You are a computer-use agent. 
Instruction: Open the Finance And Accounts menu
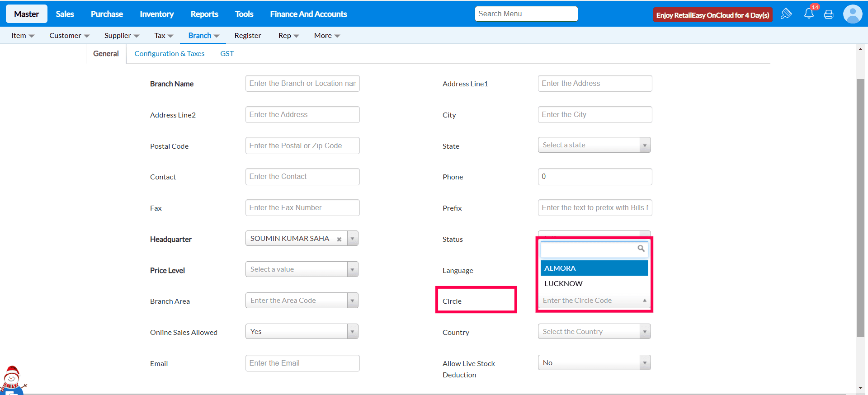308,14
